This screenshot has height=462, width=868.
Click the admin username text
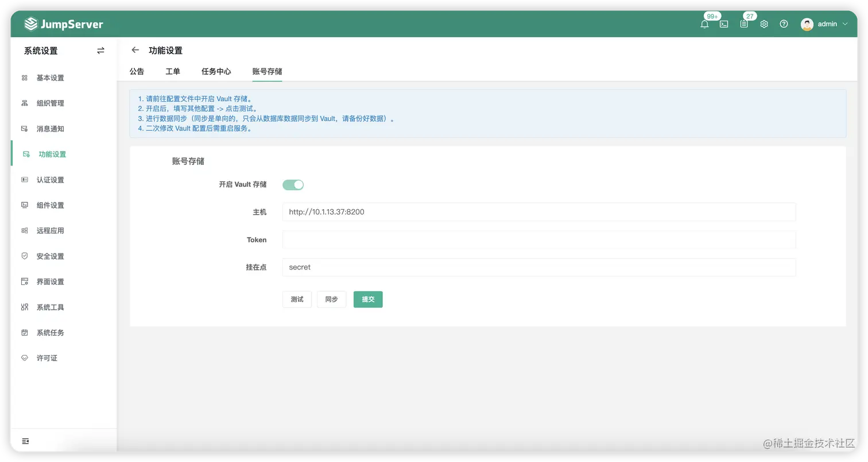click(x=827, y=24)
